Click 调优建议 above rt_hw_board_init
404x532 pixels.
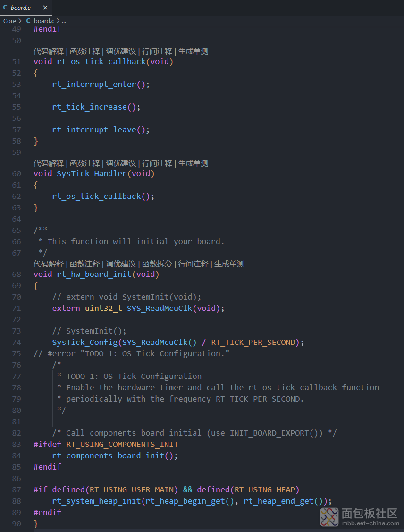pyautogui.click(x=121, y=264)
